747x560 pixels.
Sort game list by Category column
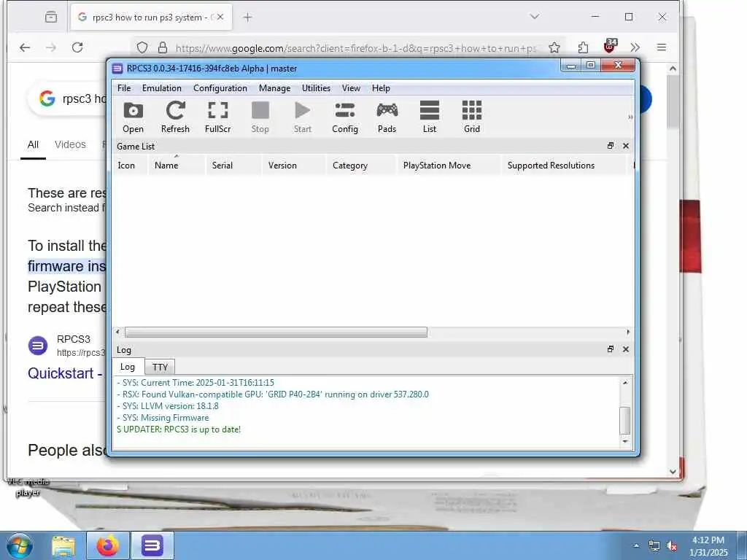pyautogui.click(x=362, y=166)
